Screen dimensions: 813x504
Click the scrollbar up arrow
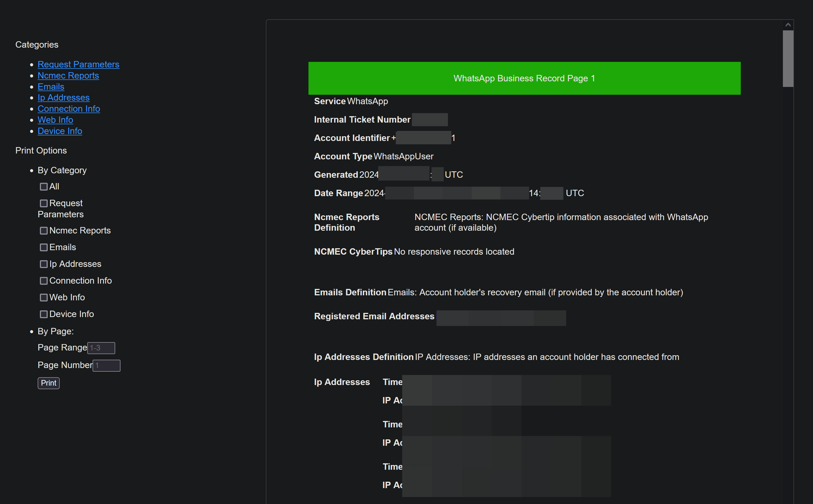point(788,25)
